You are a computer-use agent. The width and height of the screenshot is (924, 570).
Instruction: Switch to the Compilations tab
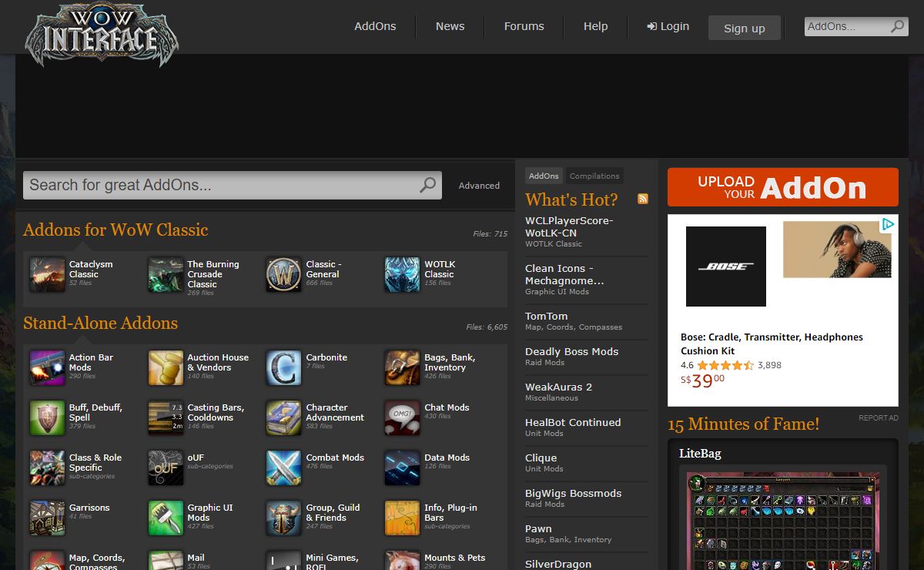pos(594,176)
